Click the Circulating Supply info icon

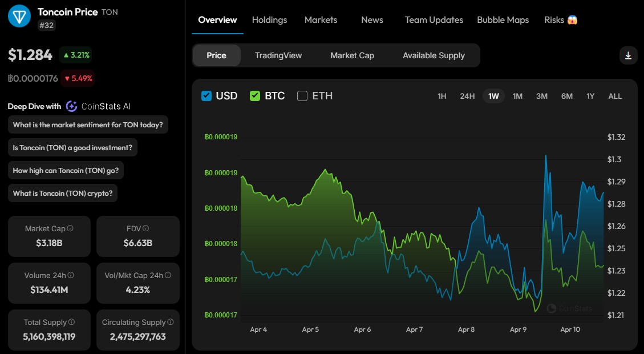coord(169,321)
